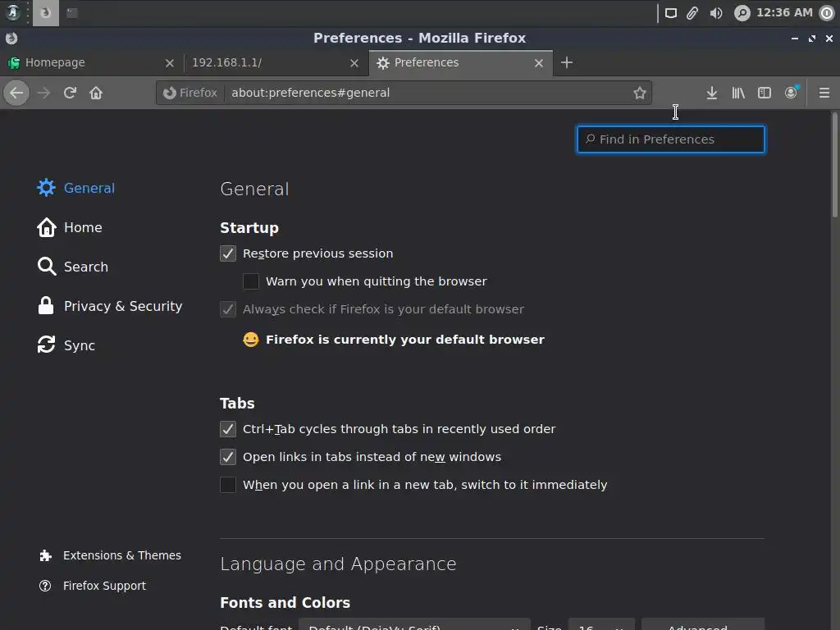
Task: Open the Search preferences category
Action: tap(85, 267)
